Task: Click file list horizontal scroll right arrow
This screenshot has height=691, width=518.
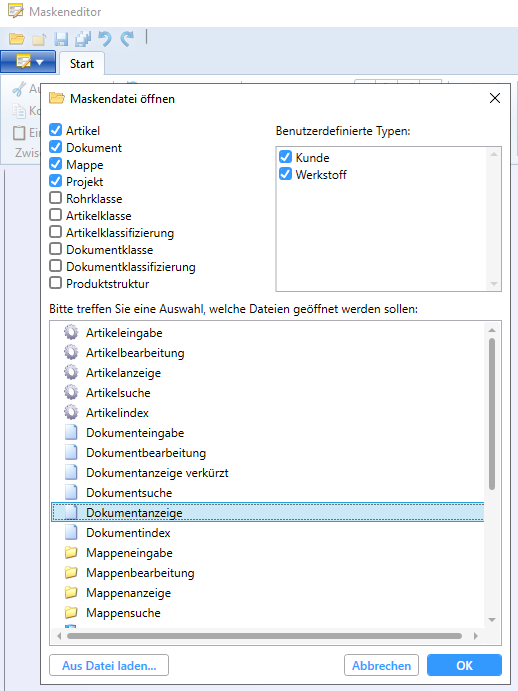Action: point(476,635)
